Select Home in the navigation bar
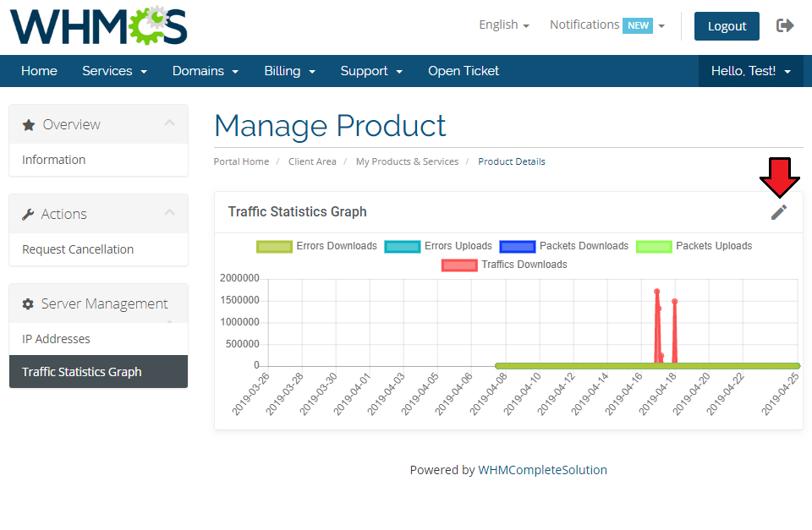This screenshot has height=530, width=812. (39, 71)
